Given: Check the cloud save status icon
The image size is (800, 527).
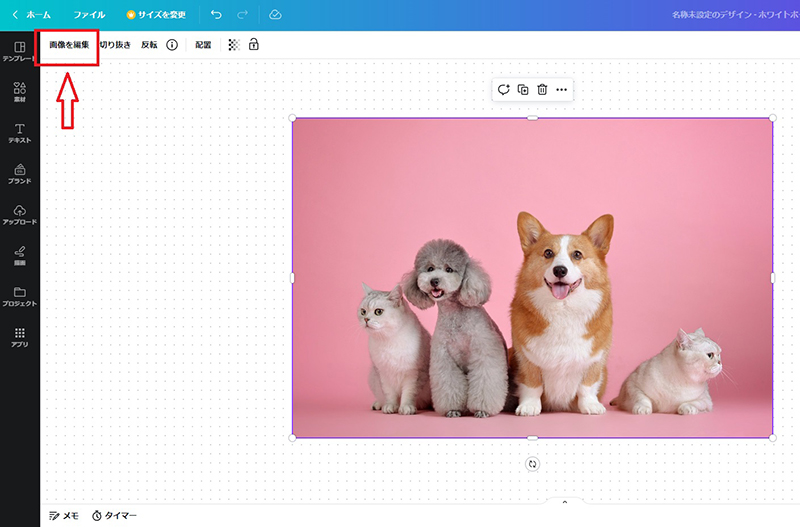Looking at the screenshot, I should click(275, 15).
